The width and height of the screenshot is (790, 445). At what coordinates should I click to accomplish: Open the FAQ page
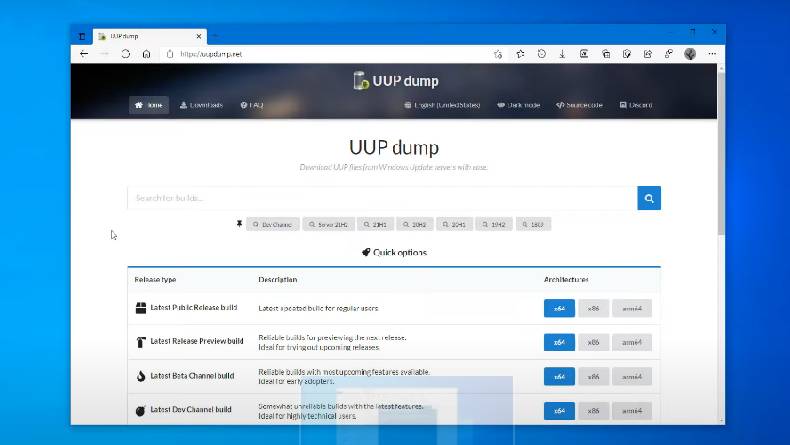point(252,105)
